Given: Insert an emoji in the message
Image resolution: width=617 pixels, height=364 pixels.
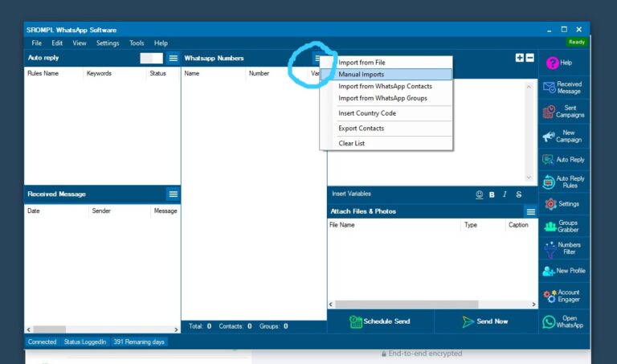Looking at the screenshot, I should click(480, 194).
